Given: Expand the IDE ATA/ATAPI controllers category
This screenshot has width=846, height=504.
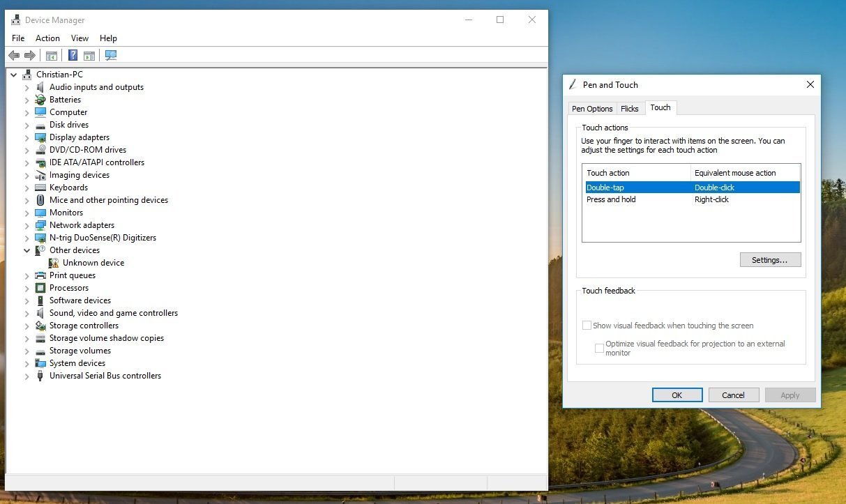Looking at the screenshot, I should point(27,162).
